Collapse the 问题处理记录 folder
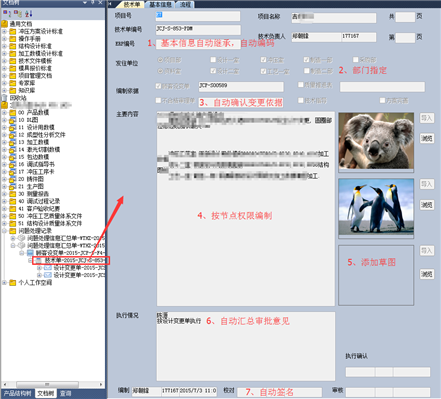This screenshot has width=441, height=399. pos(4,231)
